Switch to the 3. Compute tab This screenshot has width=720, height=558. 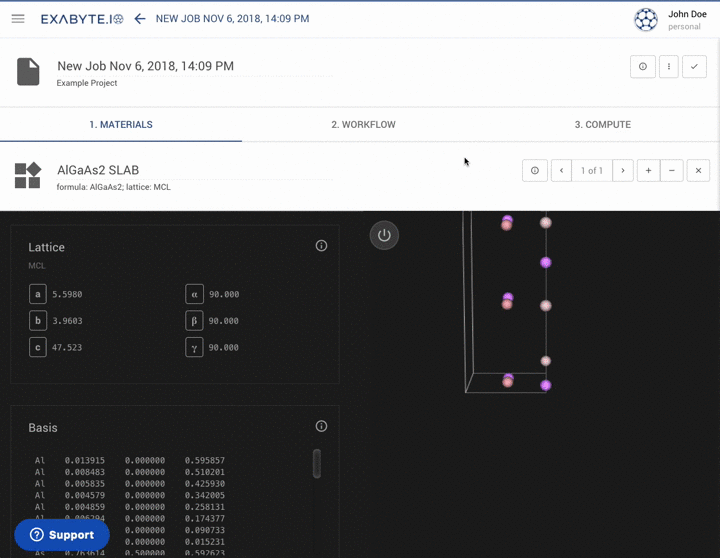tap(602, 125)
